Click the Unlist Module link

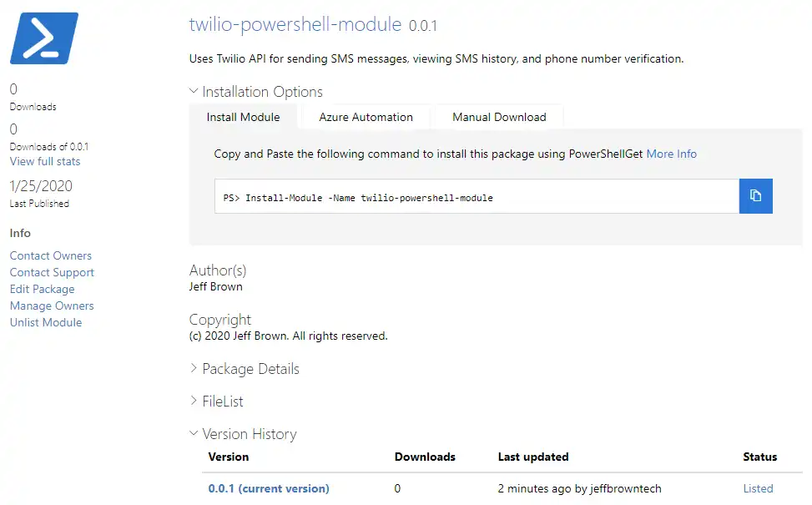pyautogui.click(x=46, y=322)
